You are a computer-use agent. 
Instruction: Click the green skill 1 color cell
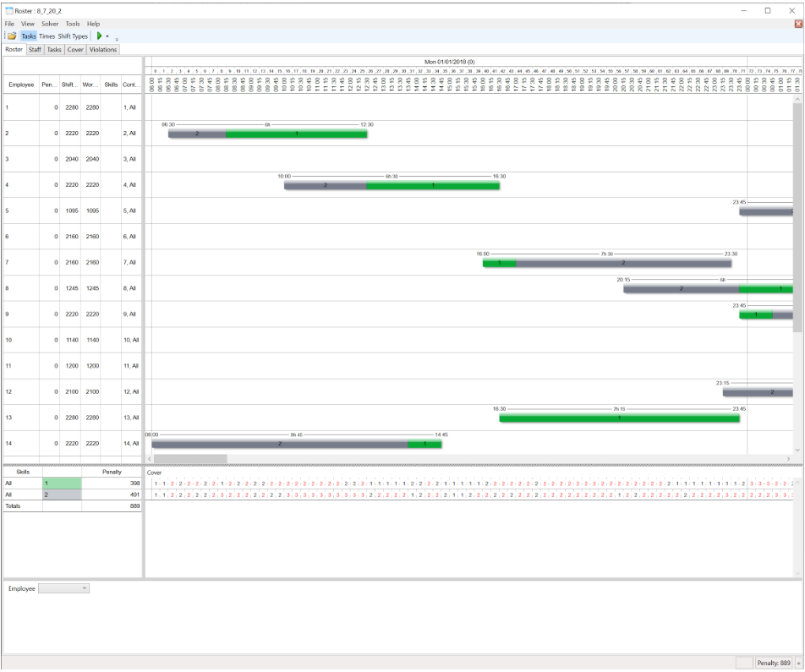tap(62, 484)
